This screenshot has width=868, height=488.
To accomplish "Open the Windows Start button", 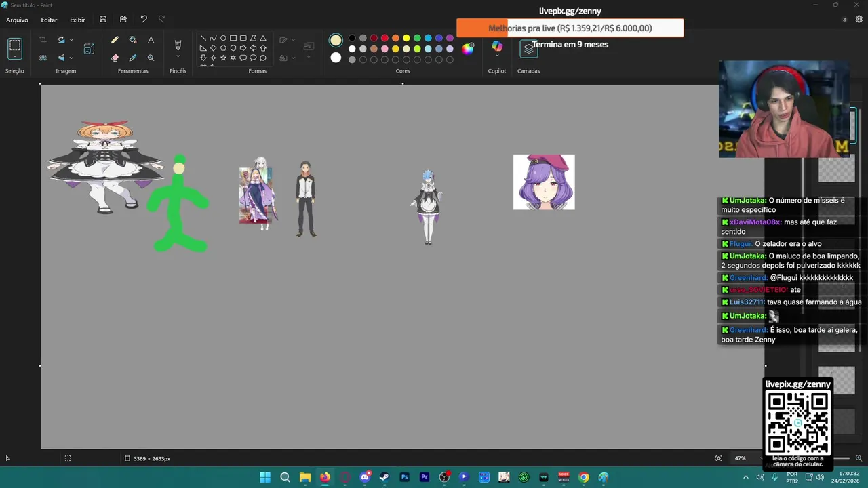I will 265,477.
